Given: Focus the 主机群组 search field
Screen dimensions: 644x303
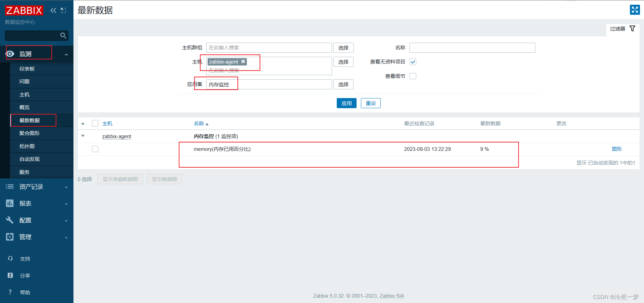Looking at the screenshot, I should tap(269, 48).
